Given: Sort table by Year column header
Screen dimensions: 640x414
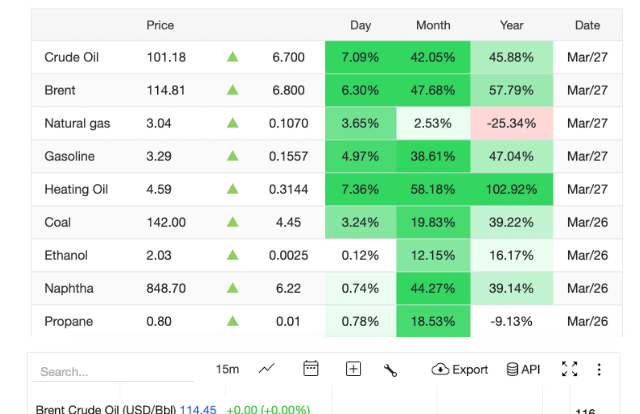Looking at the screenshot, I should coord(511,25).
